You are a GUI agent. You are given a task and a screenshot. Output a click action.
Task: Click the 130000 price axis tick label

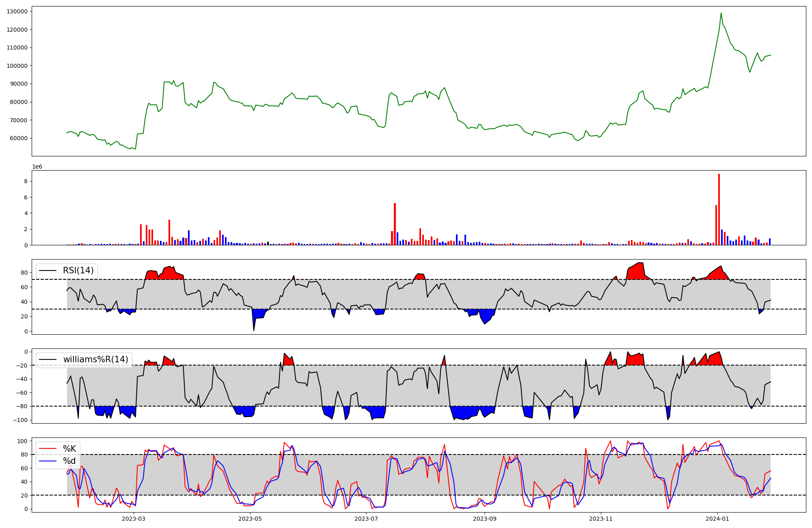pyautogui.click(x=17, y=11)
